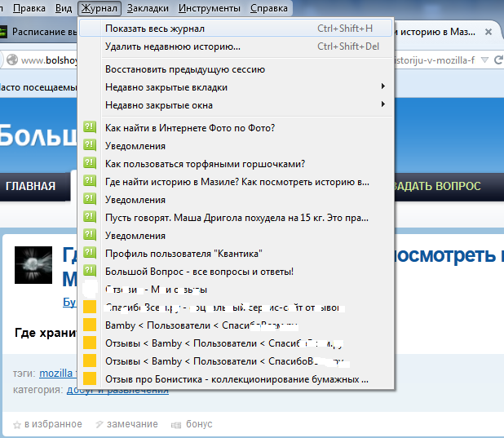The height and width of the screenshot is (438, 504).
Task: Click the Расписание tab favicon
Action: (x=3, y=32)
